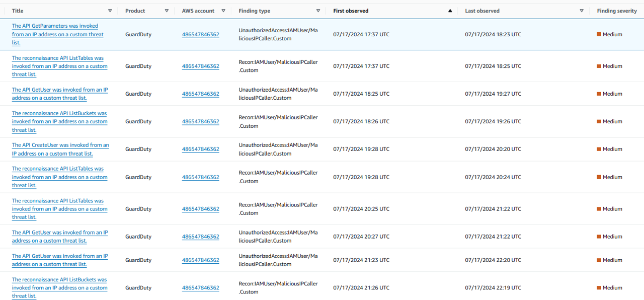Select first observed 07/17/2024 18:26 UTC cell
The image size is (644, 300).
coord(361,122)
